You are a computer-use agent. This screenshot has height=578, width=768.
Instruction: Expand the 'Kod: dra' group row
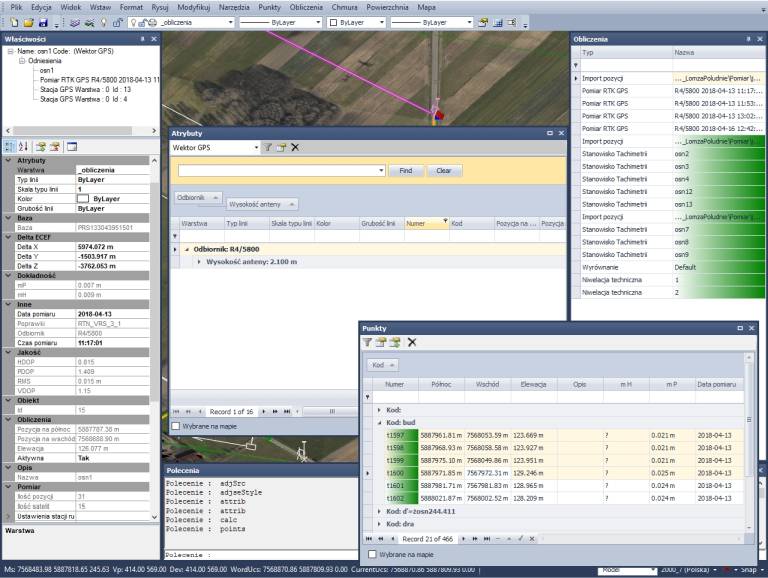point(378,524)
